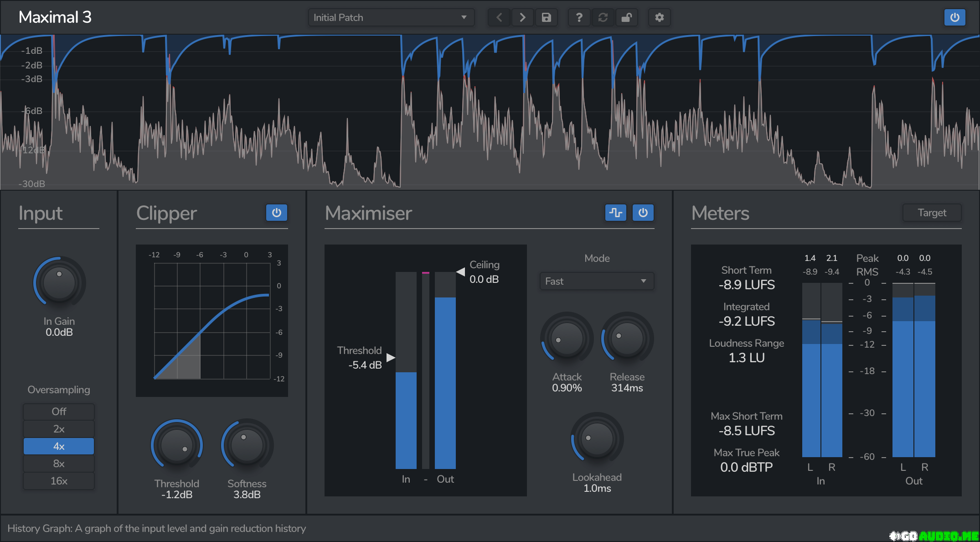Click the refresh/reset arrows icon
The height and width of the screenshot is (542, 980).
point(603,18)
